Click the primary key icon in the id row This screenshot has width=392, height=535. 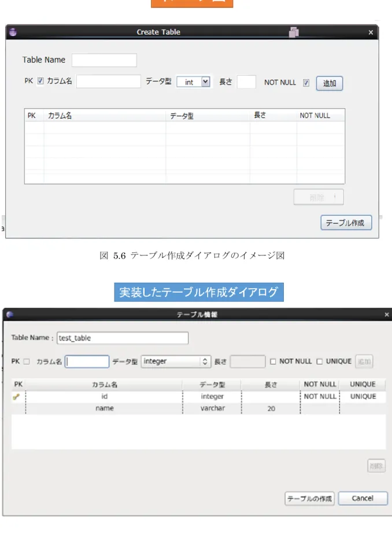coord(16,396)
